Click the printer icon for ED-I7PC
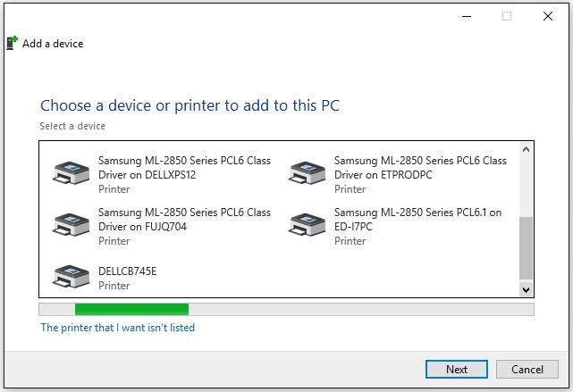Viewport: 573px width, 392px height. 307,224
